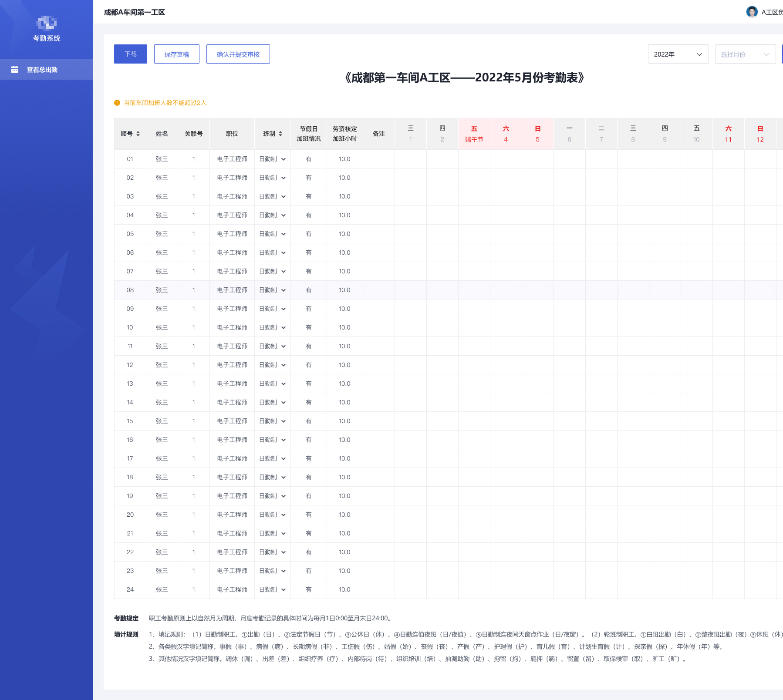
Task: Click the 顺号 cell 24
Action: 130,589
